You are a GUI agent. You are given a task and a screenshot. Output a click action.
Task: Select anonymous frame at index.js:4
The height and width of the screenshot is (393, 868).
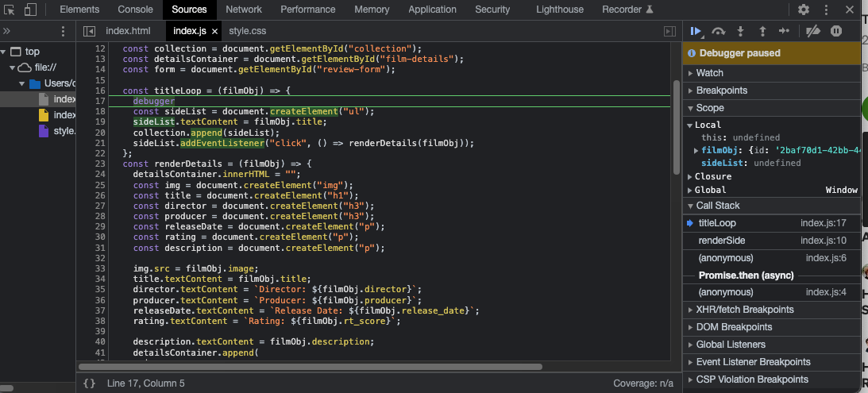point(772,291)
